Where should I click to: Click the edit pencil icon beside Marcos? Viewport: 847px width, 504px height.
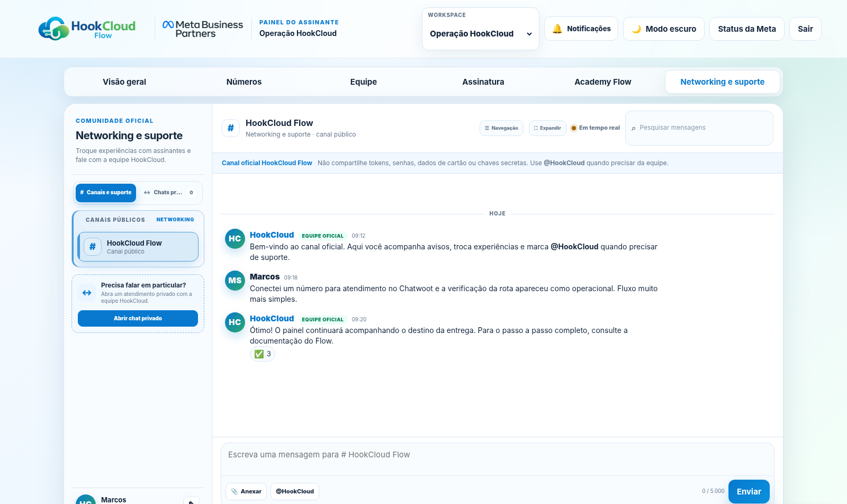[x=192, y=501]
